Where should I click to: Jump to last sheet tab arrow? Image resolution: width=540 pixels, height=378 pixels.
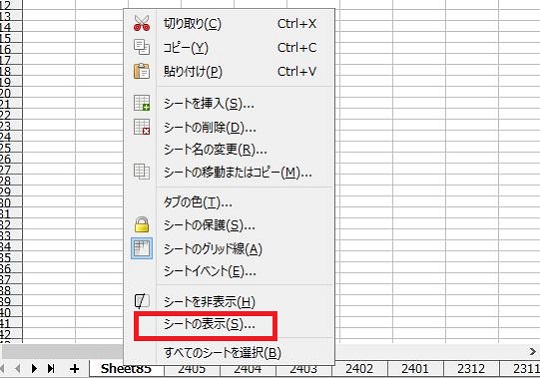tap(51, 369)
